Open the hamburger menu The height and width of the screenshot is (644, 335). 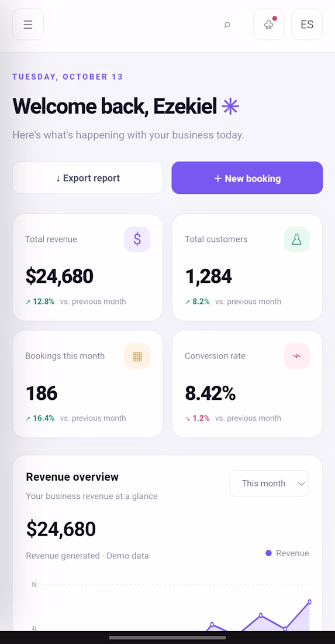pyautogui.click(x=28, y=25)
